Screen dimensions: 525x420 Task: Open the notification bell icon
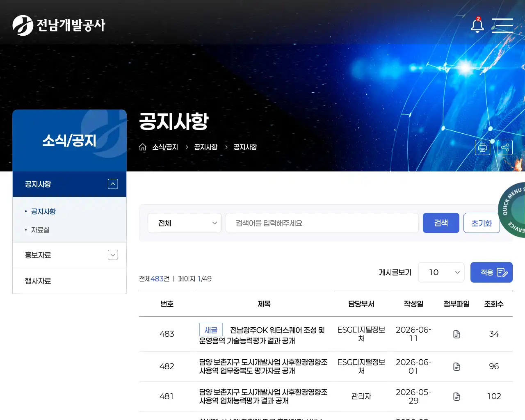477,25
